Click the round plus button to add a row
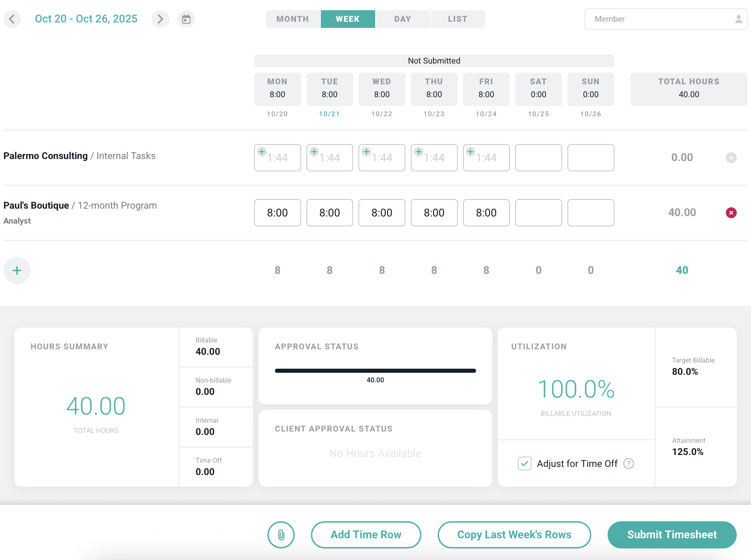 tap(17, 270)
